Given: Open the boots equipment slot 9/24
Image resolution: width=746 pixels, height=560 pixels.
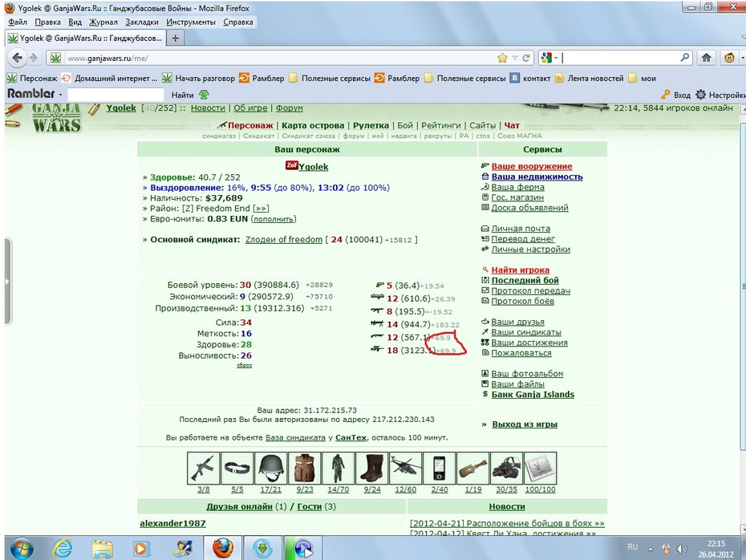Looking at the screenshot, I should pos(372,468).
